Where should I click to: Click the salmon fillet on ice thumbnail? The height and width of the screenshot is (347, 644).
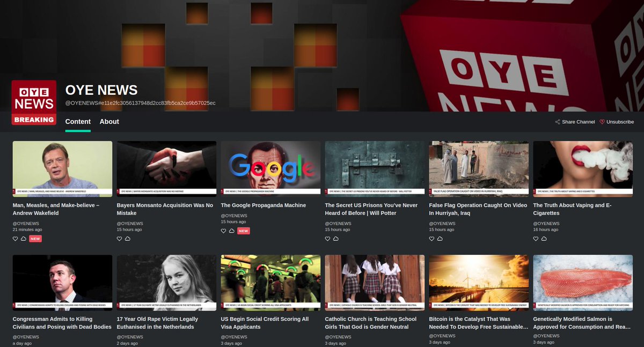coord(583,283)
